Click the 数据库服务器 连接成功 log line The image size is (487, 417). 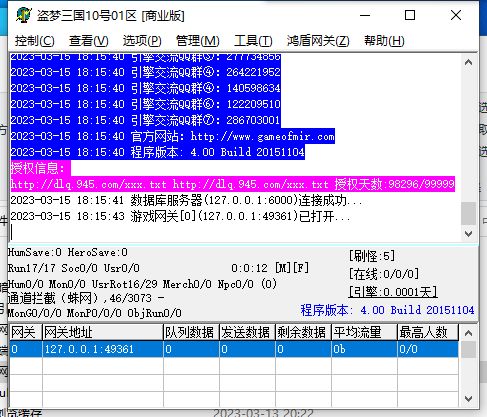(186, 200)
